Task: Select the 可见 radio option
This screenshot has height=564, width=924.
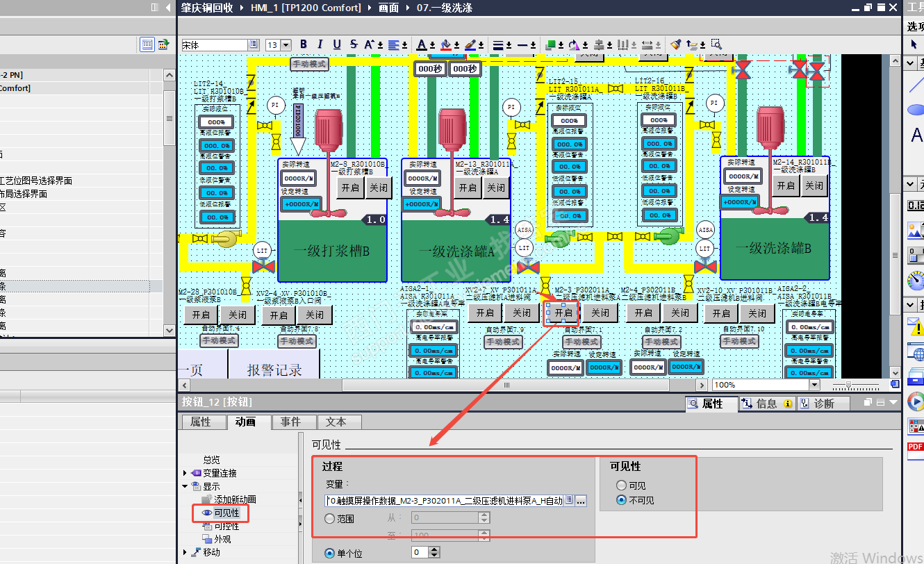Action: tap(621, 486)
